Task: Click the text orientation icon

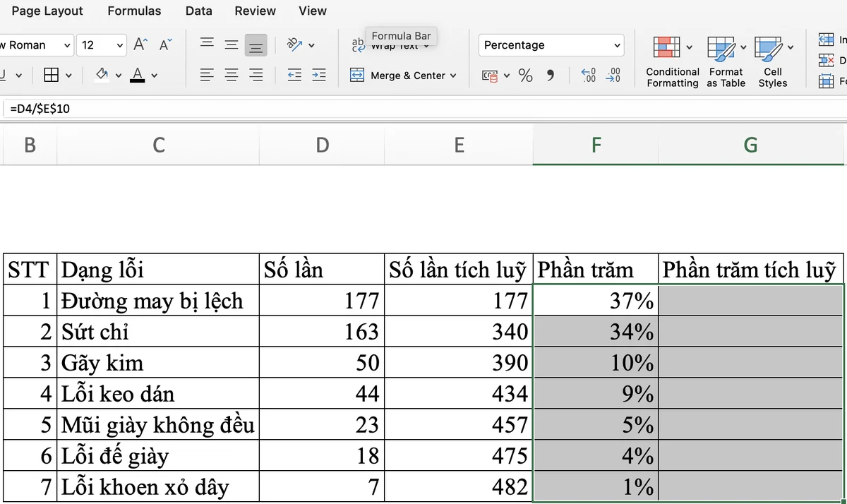Action: tap(294, 44)
